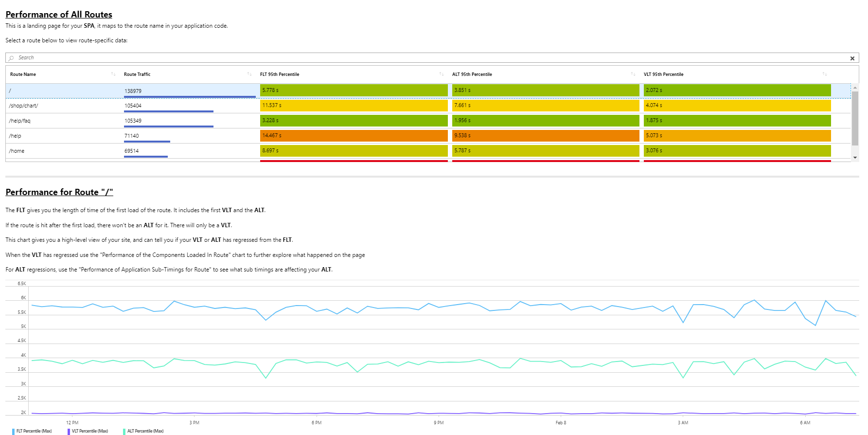Viewport: 868px width, 435px height.
Task: Click Performance of All Routes heading
Action: pos(59,15)
